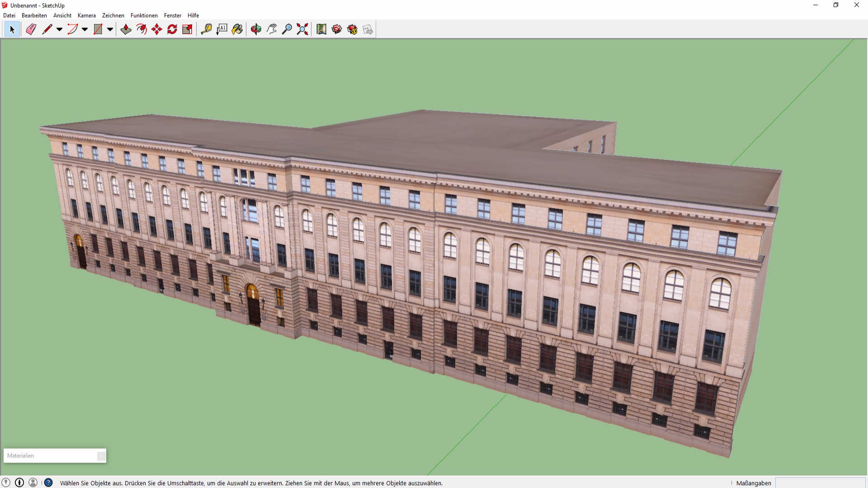Select the Paint Bucket tool

pos(237,29)
